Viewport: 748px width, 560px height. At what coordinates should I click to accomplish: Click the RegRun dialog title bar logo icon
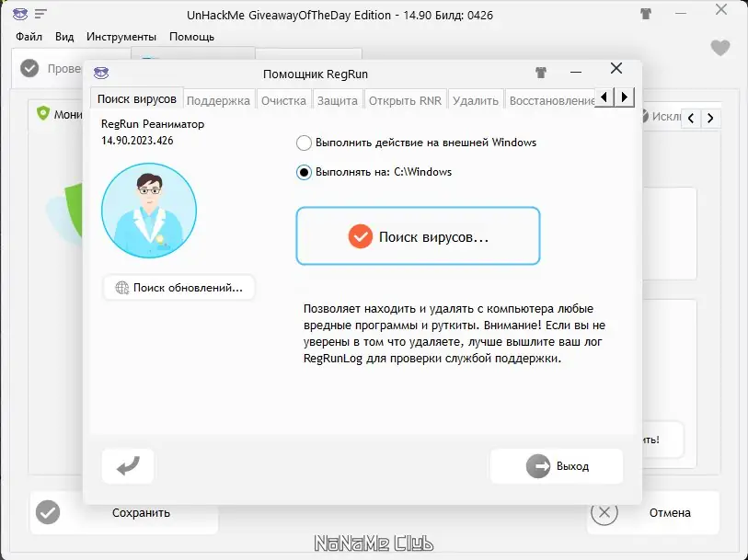[x=101, y=73]
